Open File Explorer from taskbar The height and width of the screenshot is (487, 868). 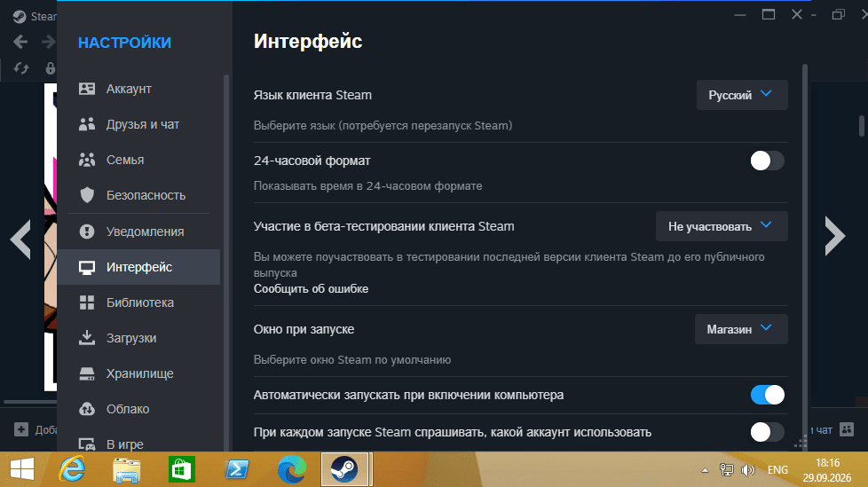coord(127,469)
